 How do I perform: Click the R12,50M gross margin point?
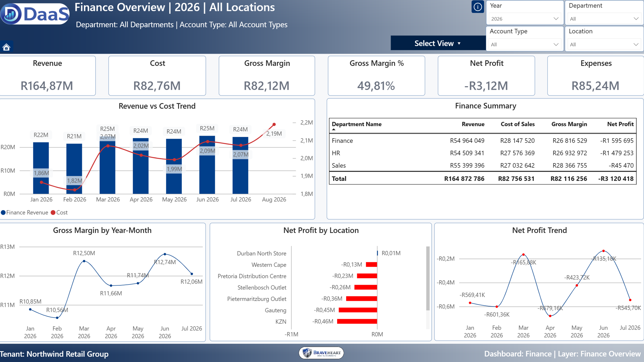[x=84, y=261]
